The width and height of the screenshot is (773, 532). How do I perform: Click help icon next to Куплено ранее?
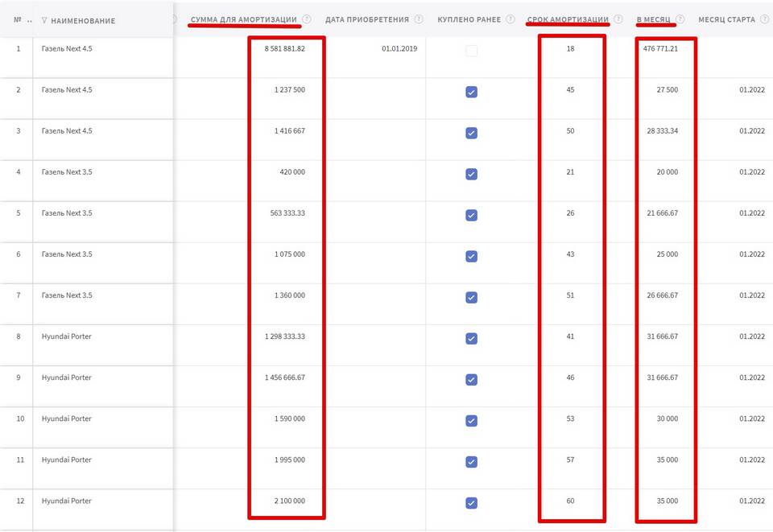[511, 19]
